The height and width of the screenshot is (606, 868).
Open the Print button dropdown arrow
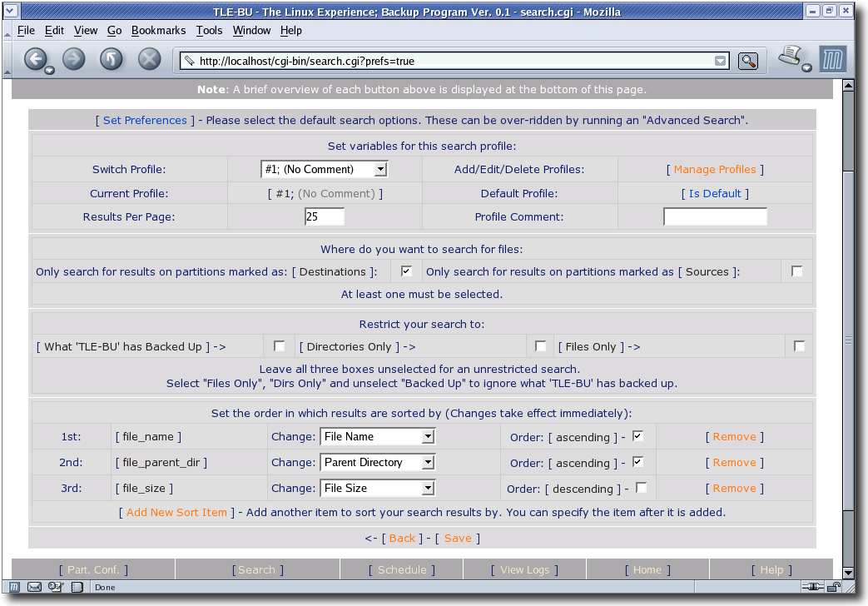807,67
